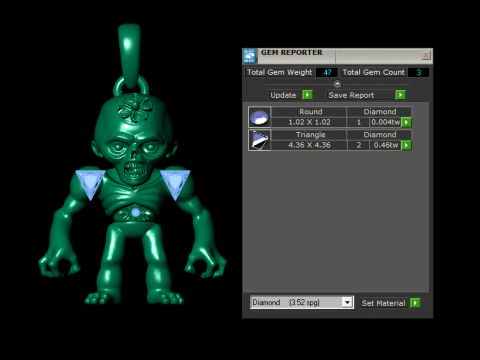Select the Triangle gem thumbnail
Viewport: 480px width, 360px height.
pos(259,140)
